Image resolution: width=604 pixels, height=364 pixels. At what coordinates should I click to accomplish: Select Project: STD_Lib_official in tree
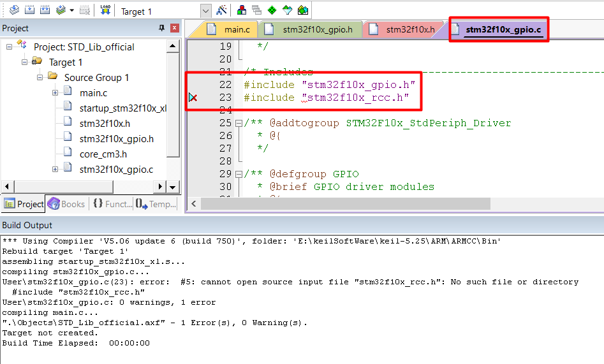[84, 47]
